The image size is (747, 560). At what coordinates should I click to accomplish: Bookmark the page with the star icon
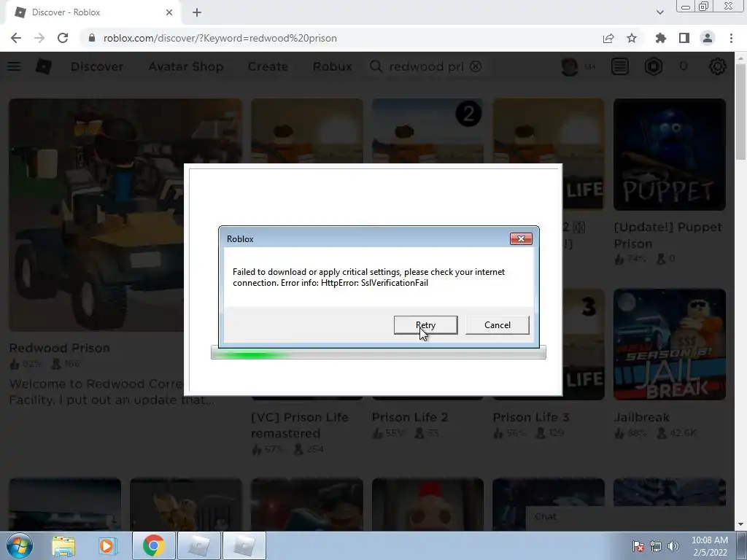coord(632,38)
